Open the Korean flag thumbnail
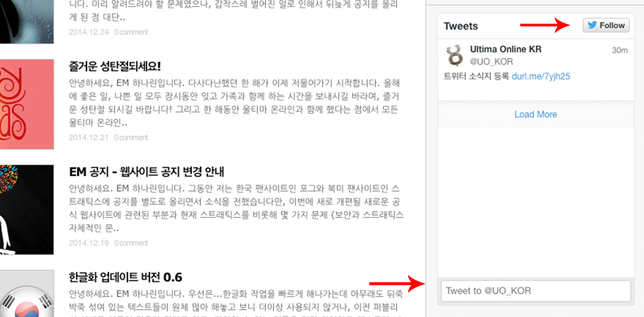The width and height of the screenshot is (644, 317). click(x=27, y=294)
